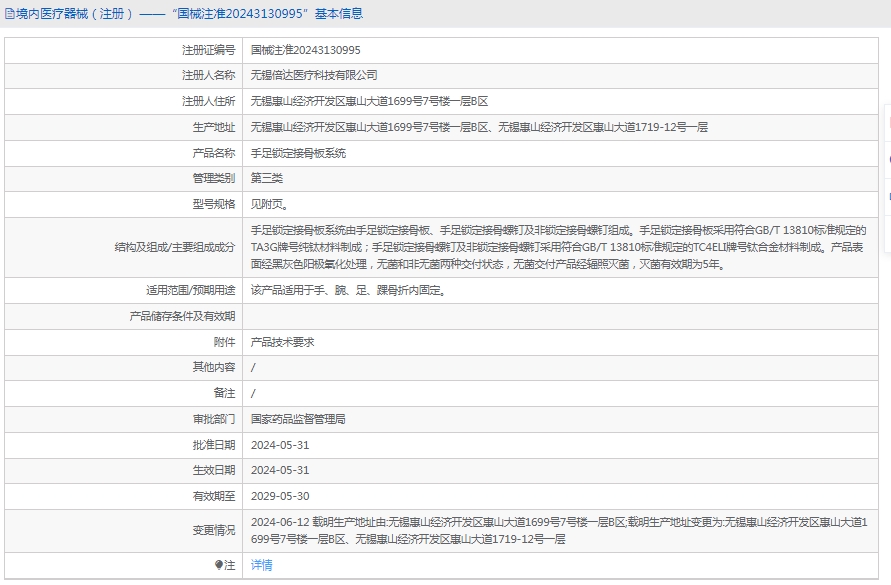Screen dimensions: 891x585
Task: Click the 产品名称 label
Action: [214, 153]
